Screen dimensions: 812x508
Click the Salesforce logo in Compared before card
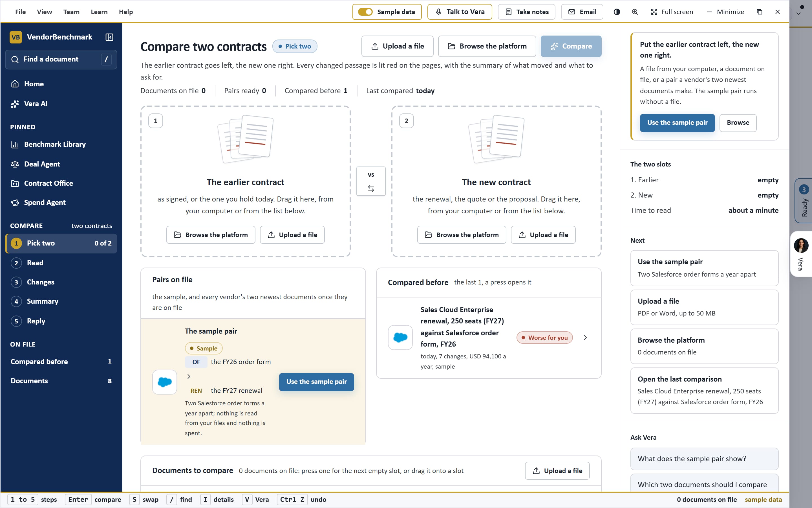coord(400,337)
